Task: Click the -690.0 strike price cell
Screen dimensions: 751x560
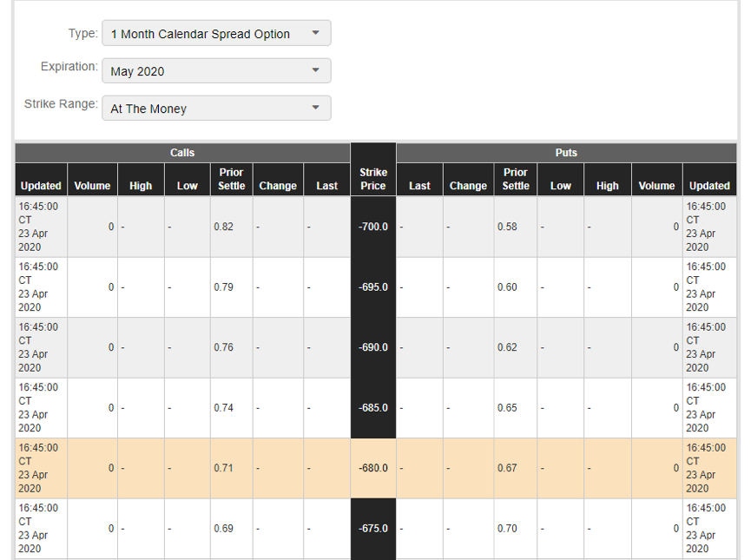Action: point(373,347)
